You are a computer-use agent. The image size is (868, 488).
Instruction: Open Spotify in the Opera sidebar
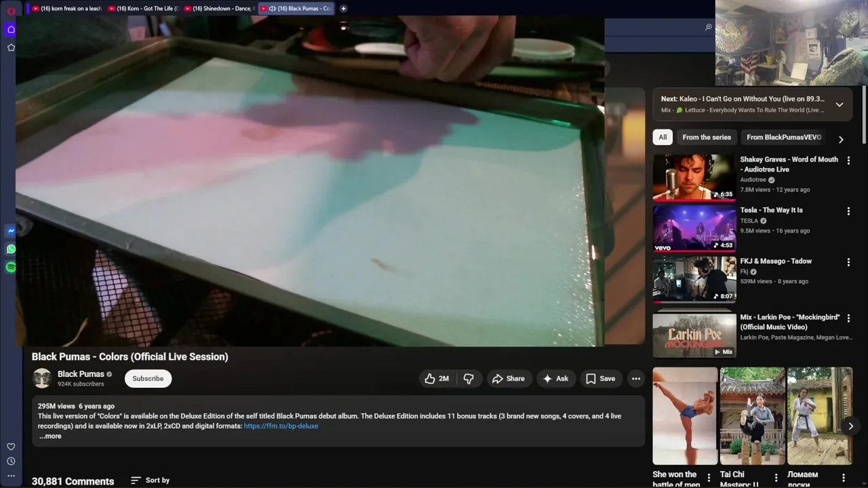[11, 268]
